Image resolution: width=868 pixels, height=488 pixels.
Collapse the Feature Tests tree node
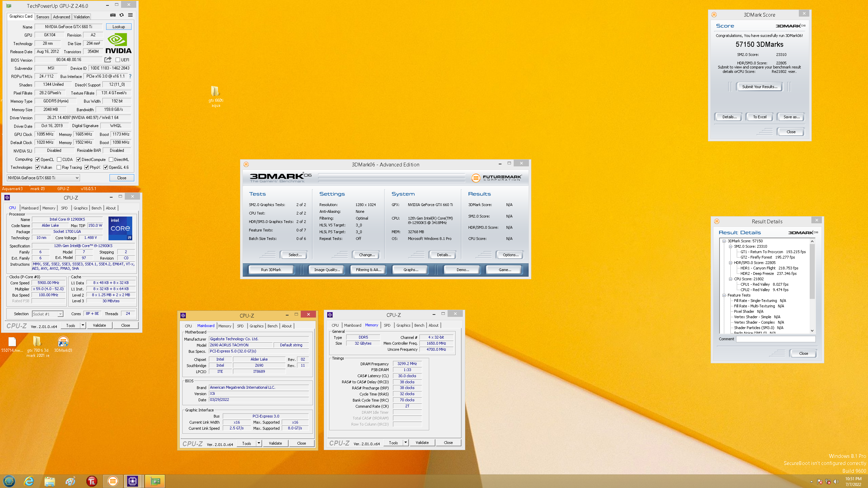click(x=724, y=295)
